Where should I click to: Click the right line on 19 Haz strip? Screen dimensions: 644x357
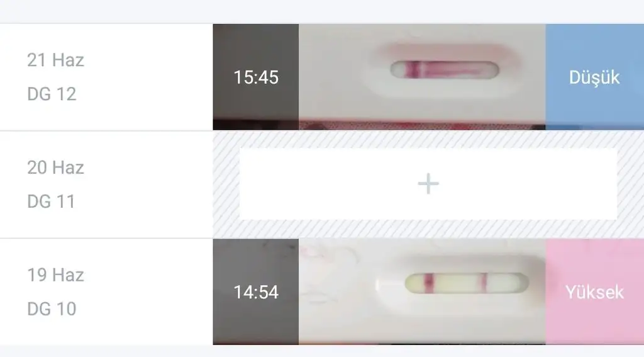tap(484, 283)
